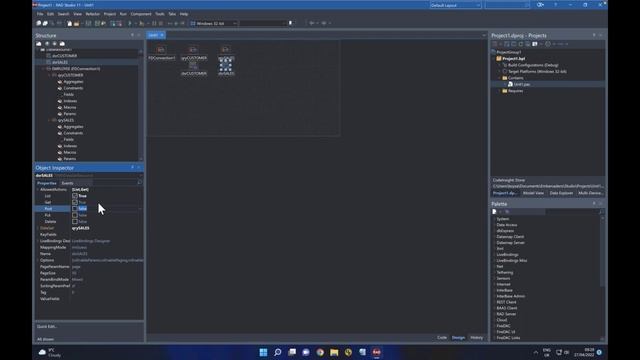Open Chrome from the taskbar
This screenshot has height=360, width=640.
320,352
